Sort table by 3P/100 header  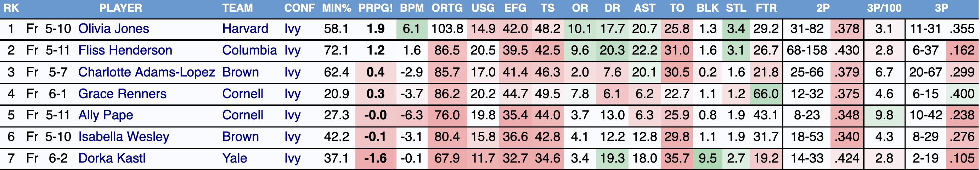[x=884, y=8]
